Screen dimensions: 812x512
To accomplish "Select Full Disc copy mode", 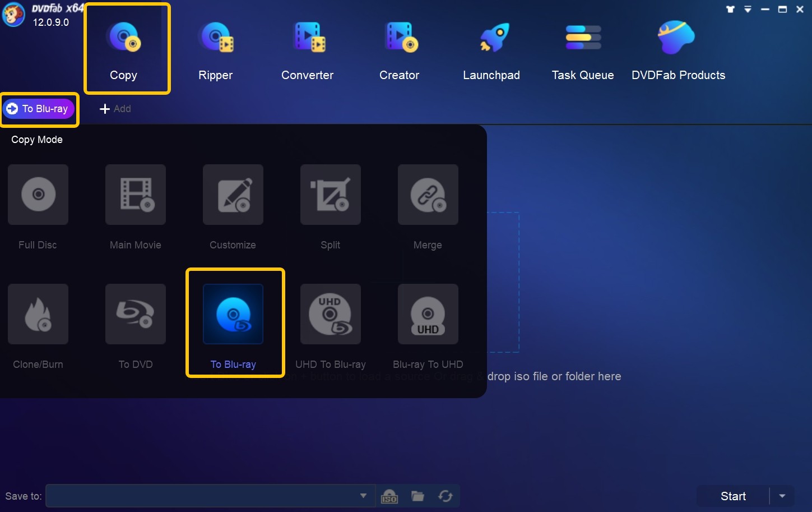I will [38, 207].
